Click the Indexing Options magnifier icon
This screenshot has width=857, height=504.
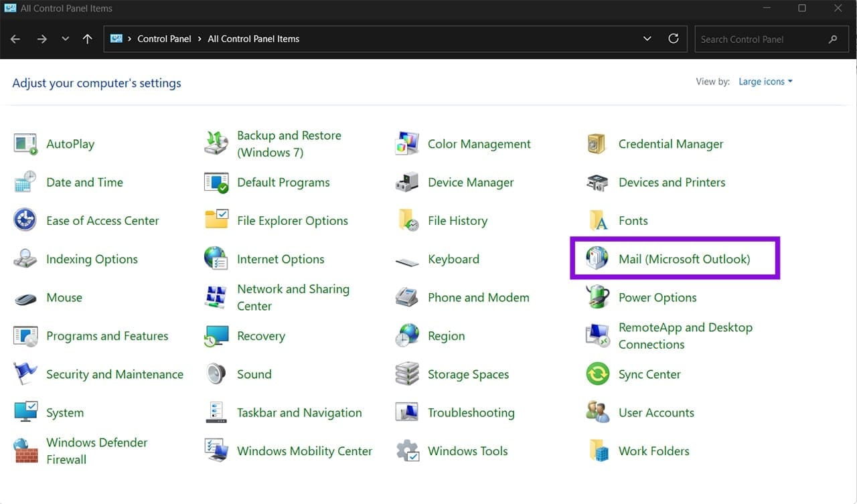click(25, 259)
